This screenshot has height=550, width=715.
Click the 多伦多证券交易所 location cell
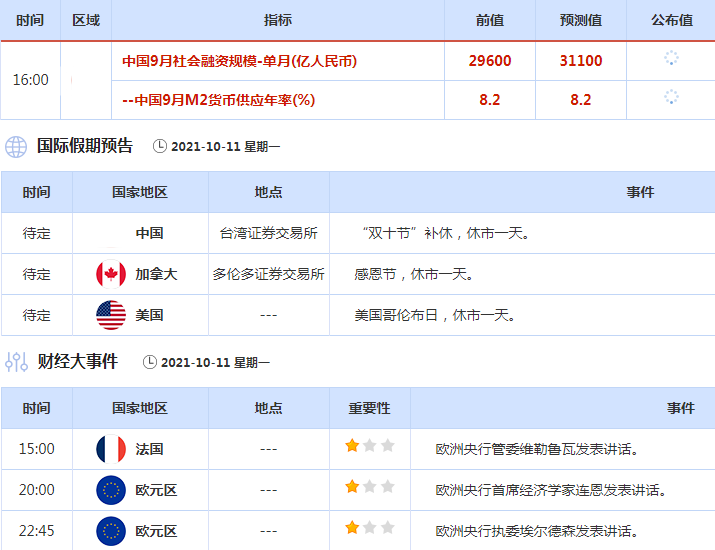268,274
